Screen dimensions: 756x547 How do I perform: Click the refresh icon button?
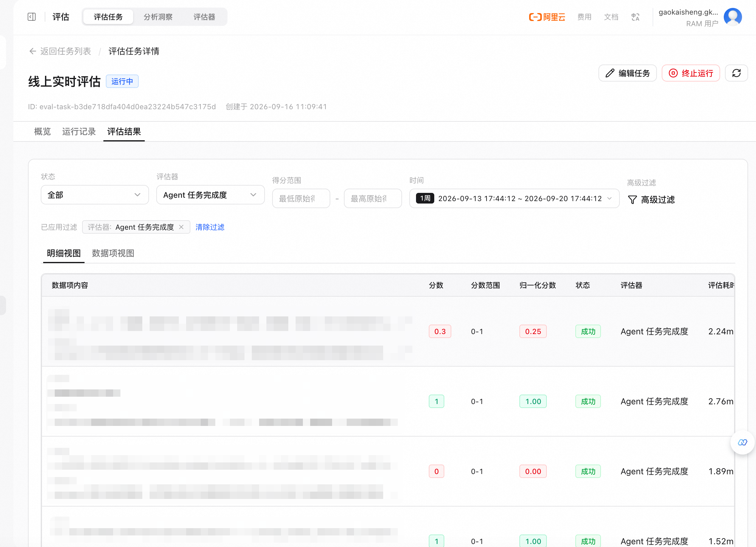click(736, 73)
